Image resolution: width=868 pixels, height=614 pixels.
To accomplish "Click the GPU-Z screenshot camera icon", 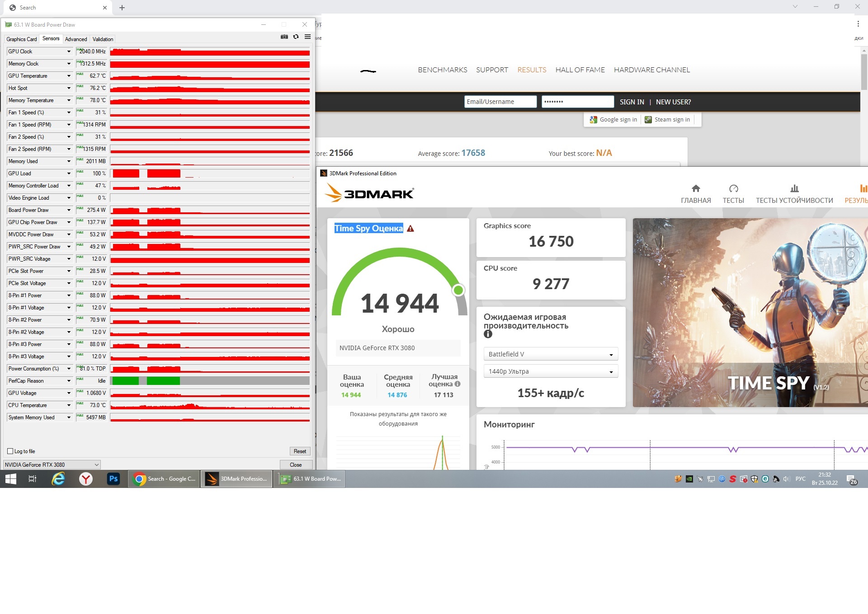I will (284, 37).
